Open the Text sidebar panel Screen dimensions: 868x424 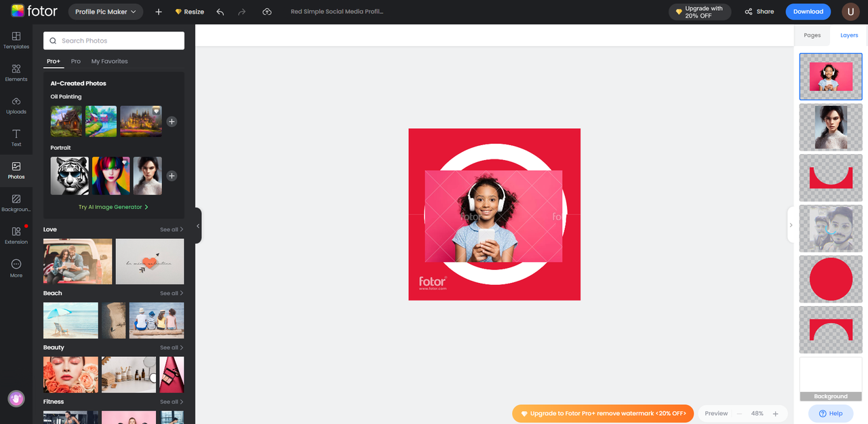point(16,138)
